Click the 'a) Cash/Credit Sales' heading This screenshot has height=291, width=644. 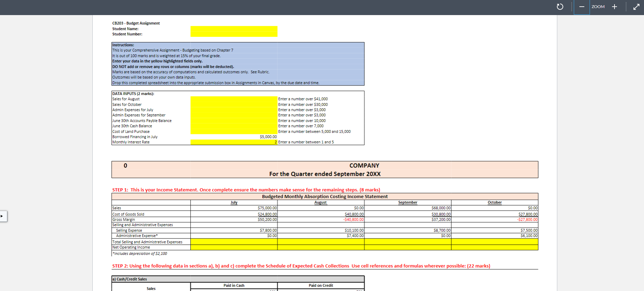(x=130, y=279)
